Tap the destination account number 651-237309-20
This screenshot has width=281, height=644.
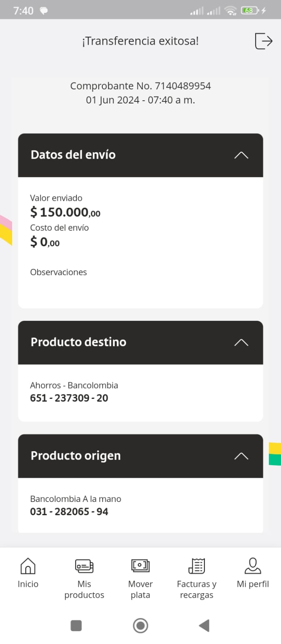pos(69,398)
